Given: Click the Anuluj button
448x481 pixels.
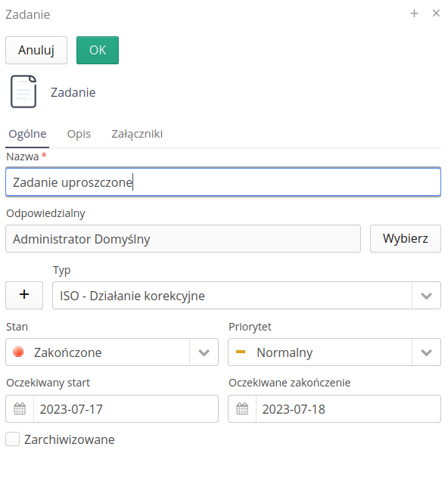Looking at the screenshot, I should [x=36, y=51].
